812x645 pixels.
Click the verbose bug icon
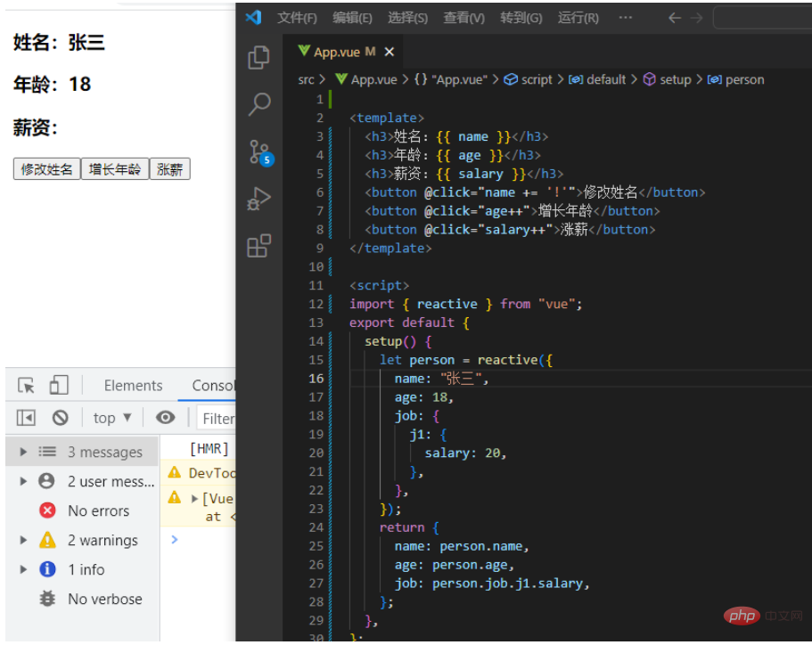[47, 599]
